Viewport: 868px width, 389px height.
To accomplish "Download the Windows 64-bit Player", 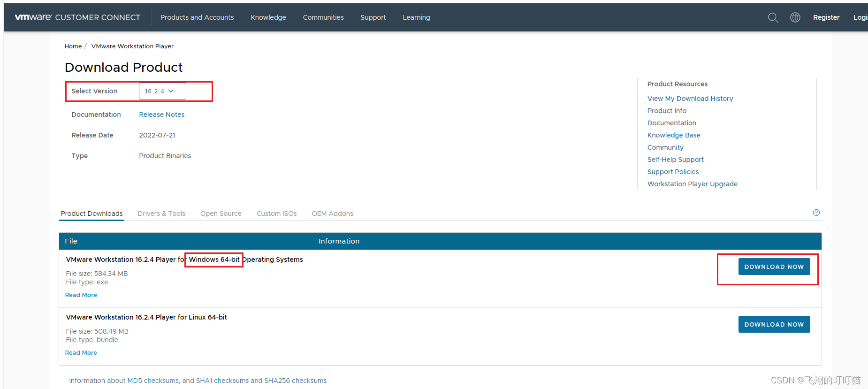I will pyautogui.click(x=774, y=267).
